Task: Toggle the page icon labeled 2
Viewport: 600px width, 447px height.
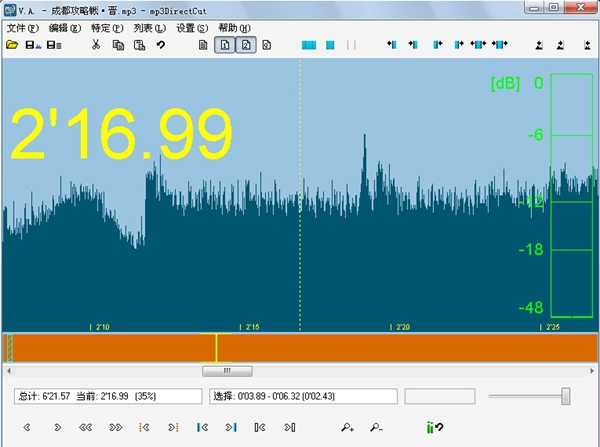Action: click(x=246, y=45)
